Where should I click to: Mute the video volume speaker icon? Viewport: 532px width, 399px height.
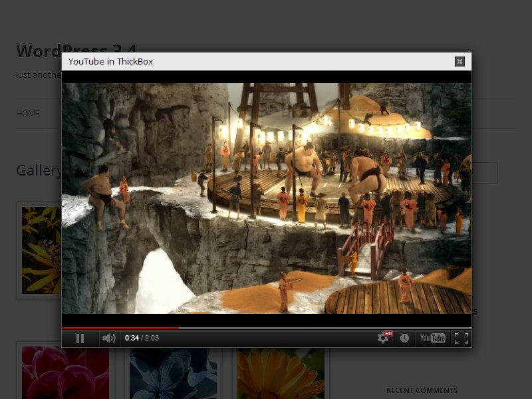coord(109,338)
